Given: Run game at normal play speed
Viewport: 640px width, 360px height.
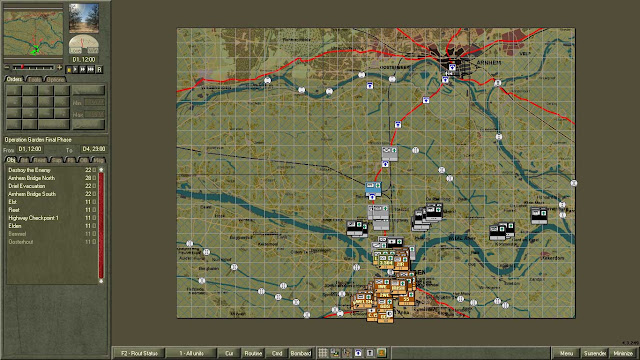Looking at the screenshot, I should coord(75,70).
